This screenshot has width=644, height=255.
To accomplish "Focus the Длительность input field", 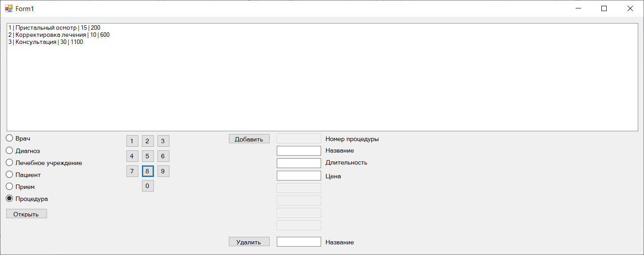I will [299, 163].
